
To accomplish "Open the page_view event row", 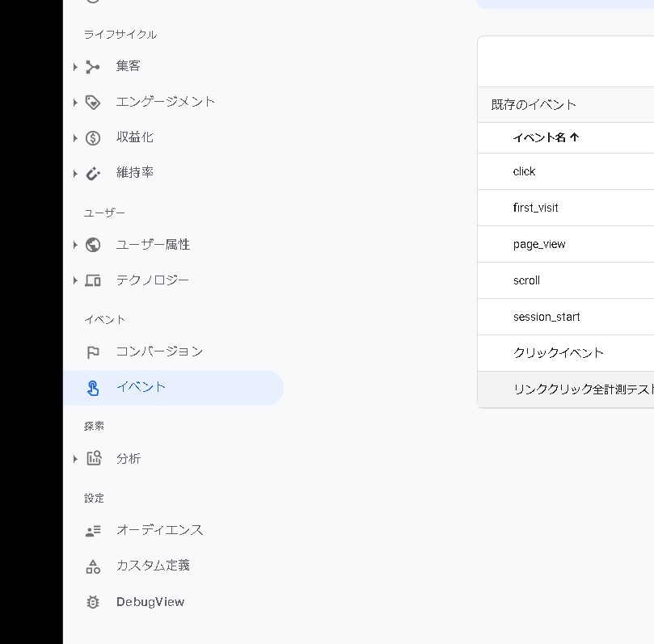I will pos(539,244).
